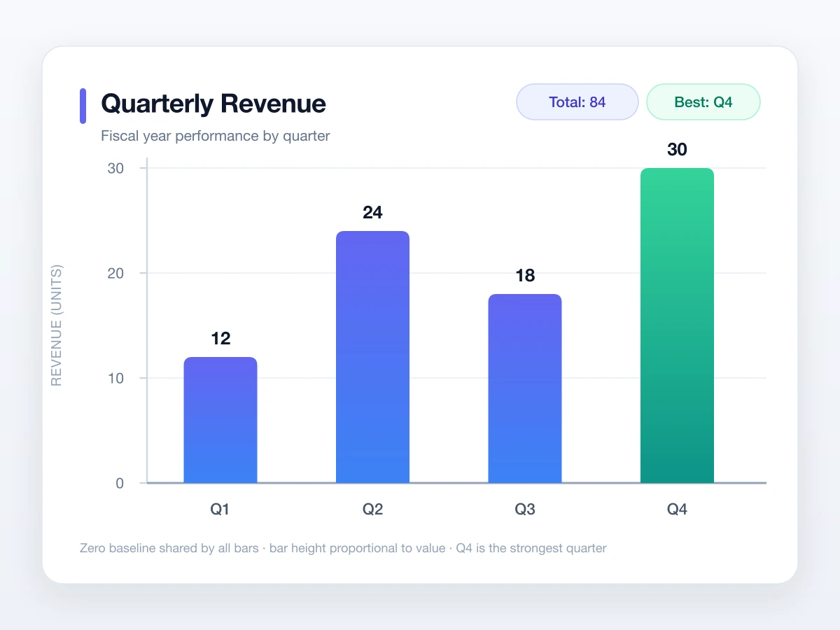Select the Q3 revenue bar
Screen dimensions: 840x630
pyautogui.click(x=525, y=388)
